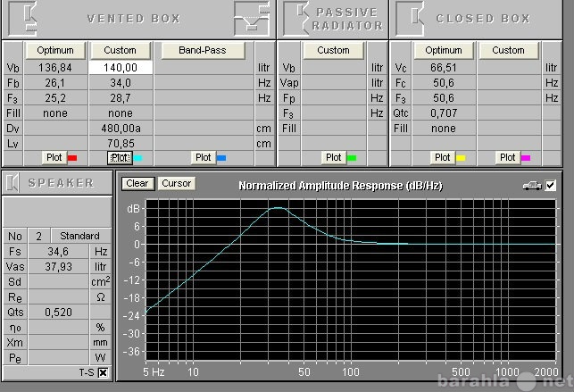Edit the Fs field 34,6
This screenshot has width=574, height=392.
(58, 252)
